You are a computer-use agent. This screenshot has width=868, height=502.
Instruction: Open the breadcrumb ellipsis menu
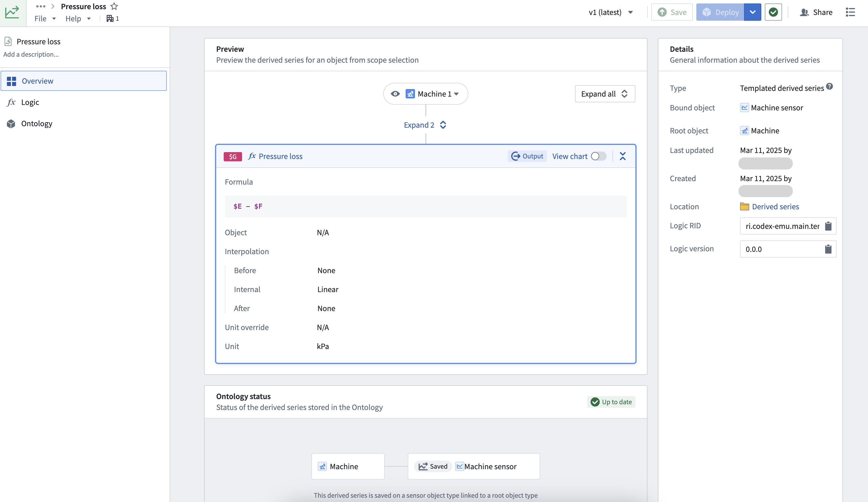41,6
